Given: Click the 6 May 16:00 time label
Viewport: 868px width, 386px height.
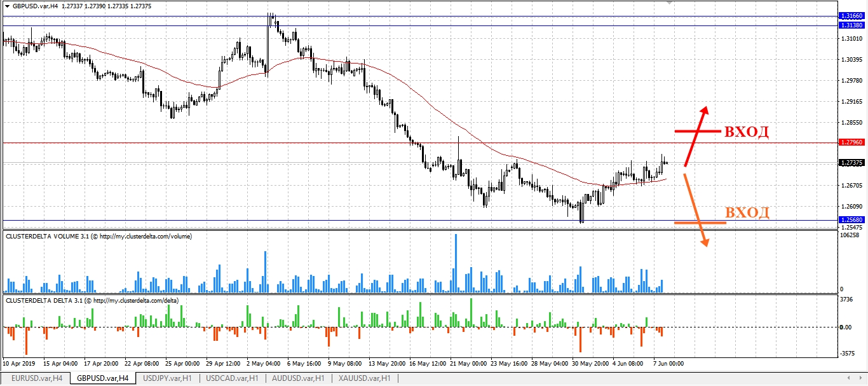Looking at the screenshot, I should pos(306,363).
